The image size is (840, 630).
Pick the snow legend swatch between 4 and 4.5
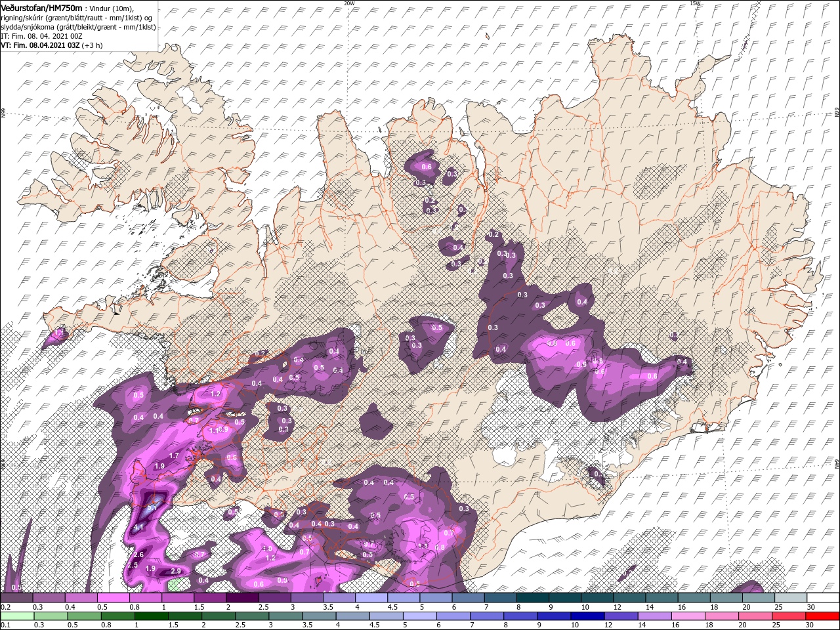(x=372, y=598)
